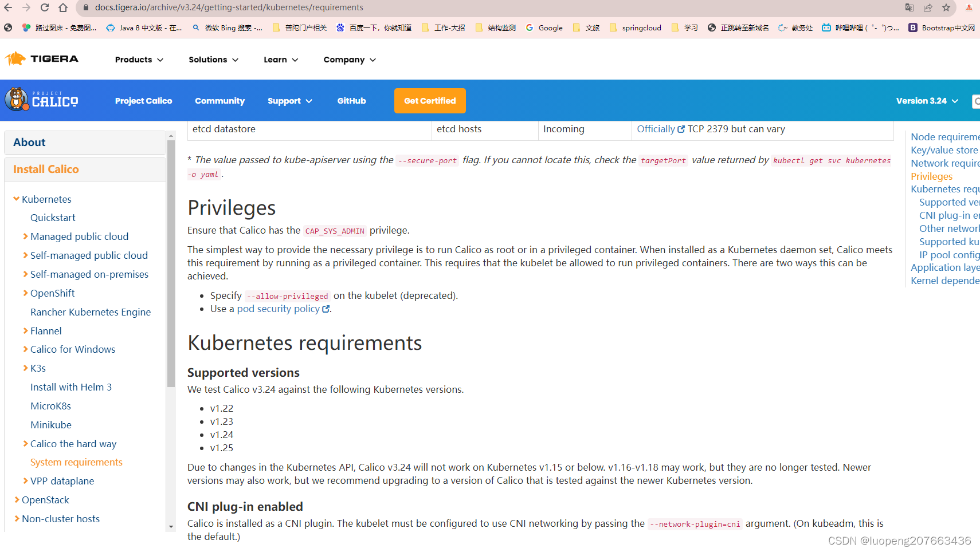
Task: Go to browser home page icon
Action: [x=63, y=7]
